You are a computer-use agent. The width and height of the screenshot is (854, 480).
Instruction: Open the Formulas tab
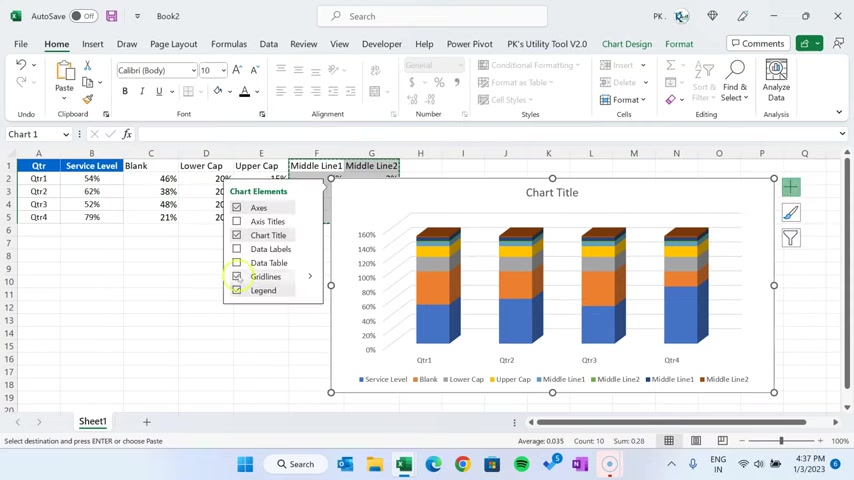click(229, 44)
